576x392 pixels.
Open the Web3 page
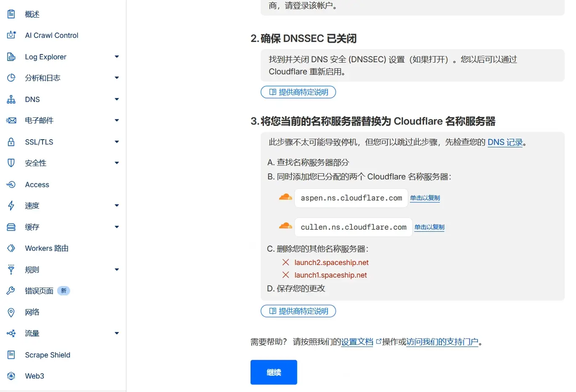click(x=34, y=376)
